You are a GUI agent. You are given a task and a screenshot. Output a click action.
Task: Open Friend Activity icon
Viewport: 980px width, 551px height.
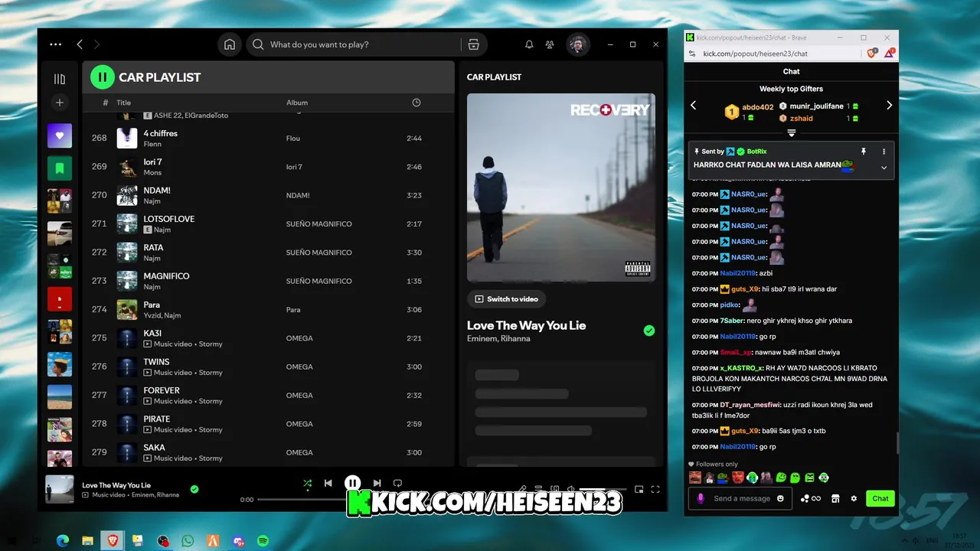pos(550,44)
